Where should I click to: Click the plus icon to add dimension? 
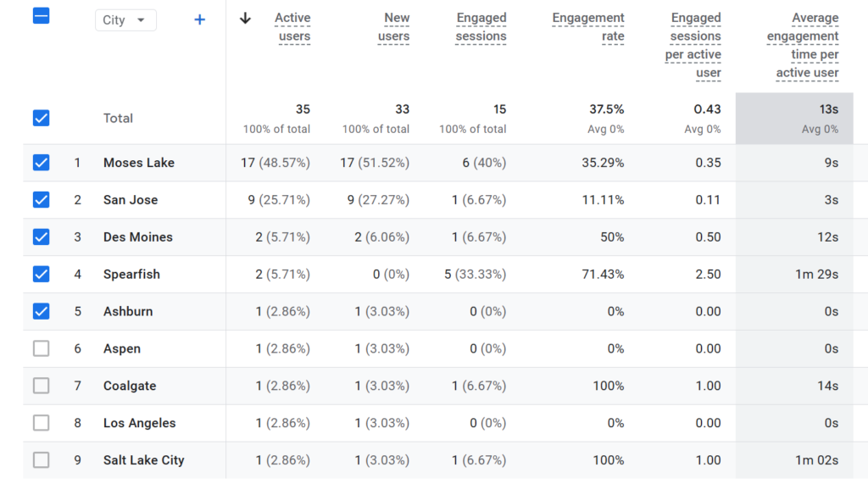coord(199,19)
